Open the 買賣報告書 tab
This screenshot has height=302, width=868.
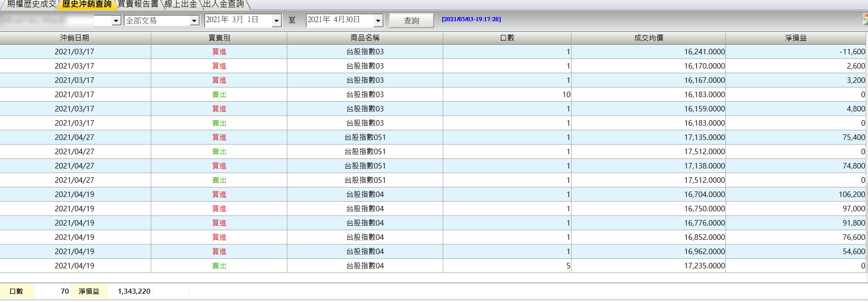coord(138,4)
